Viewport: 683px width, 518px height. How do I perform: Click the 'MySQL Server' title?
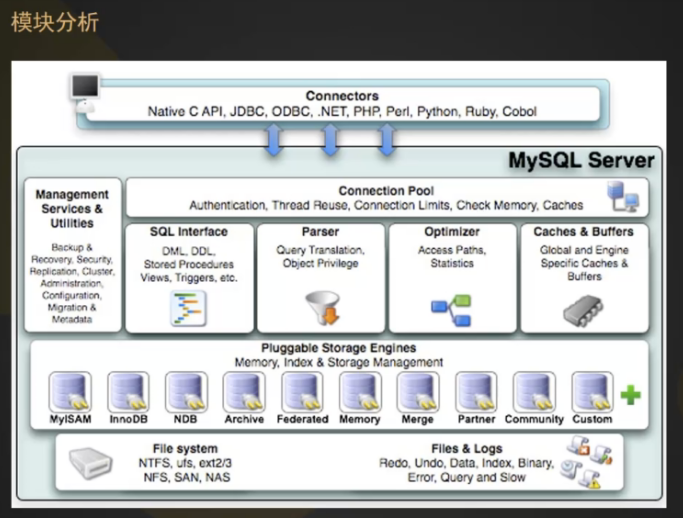(x=581, y=160)
